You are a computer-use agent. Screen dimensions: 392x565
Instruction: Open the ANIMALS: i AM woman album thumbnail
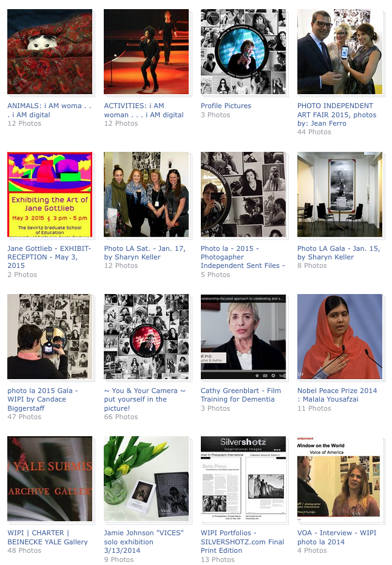(x=50, y=52)
